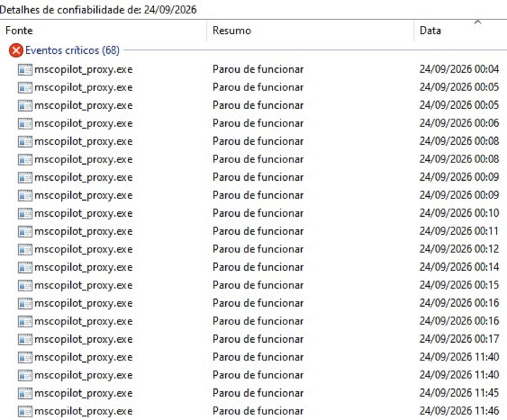Screen dimensions: 507x420
Task: Sort by the Data column header
Action: (x=430, y=30)
